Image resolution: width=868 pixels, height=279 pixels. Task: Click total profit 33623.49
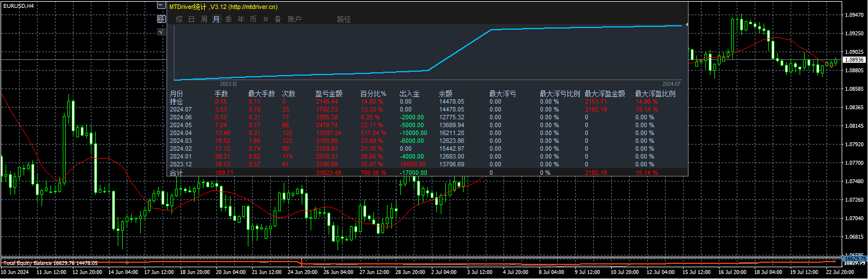coord(327,173)
